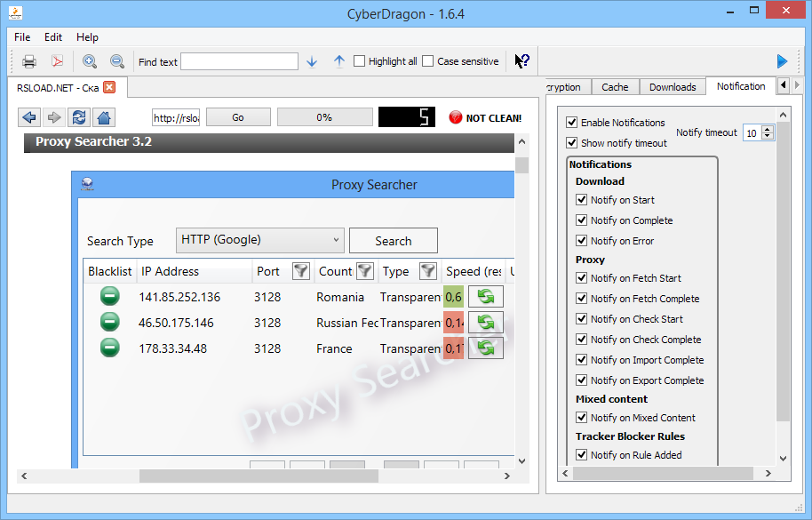The width and height of the screenshot is (812, 520).
Task: Click the web page horizontal scrollbar thumb
Action: point(259,476)
